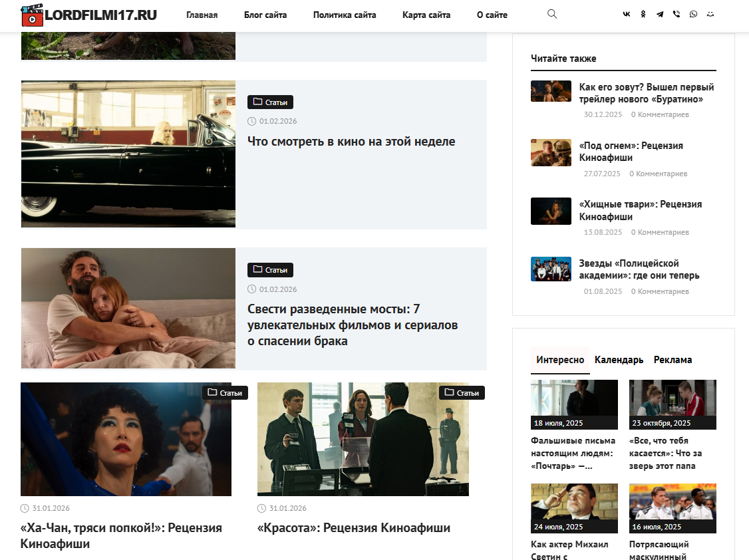This screenshot has width=749, height=560.
Task: Open the Telegram social link
Action: [x=660, y=15]
